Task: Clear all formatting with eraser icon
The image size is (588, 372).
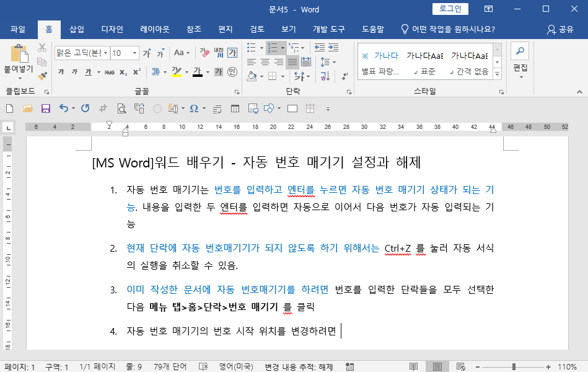Action: [x=204, y=53]
